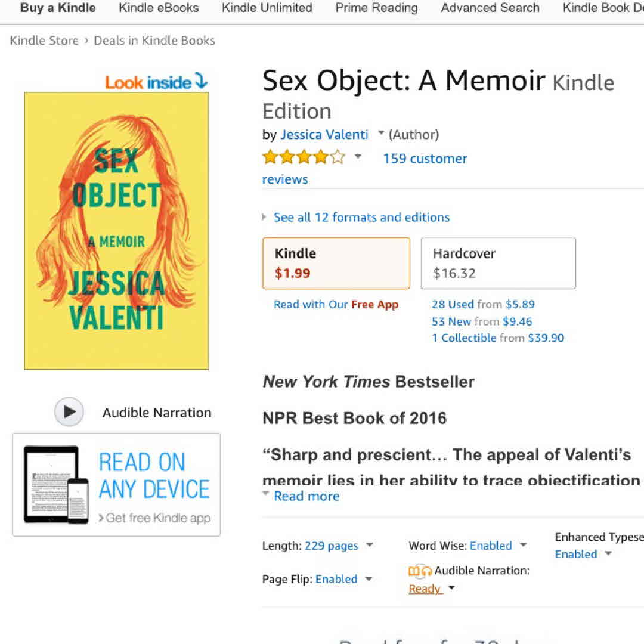644x644 pixels.
Task: Click the Look inside arrow icon
Action: point(201,81)
